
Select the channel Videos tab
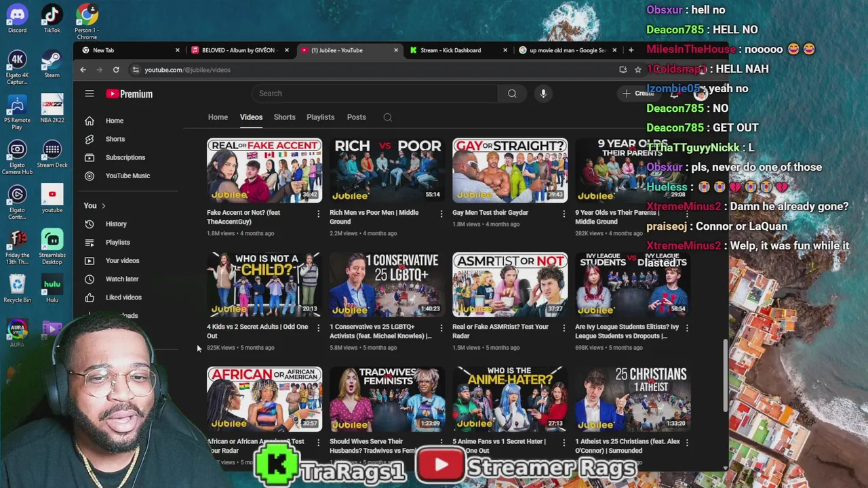click(251, 117)
